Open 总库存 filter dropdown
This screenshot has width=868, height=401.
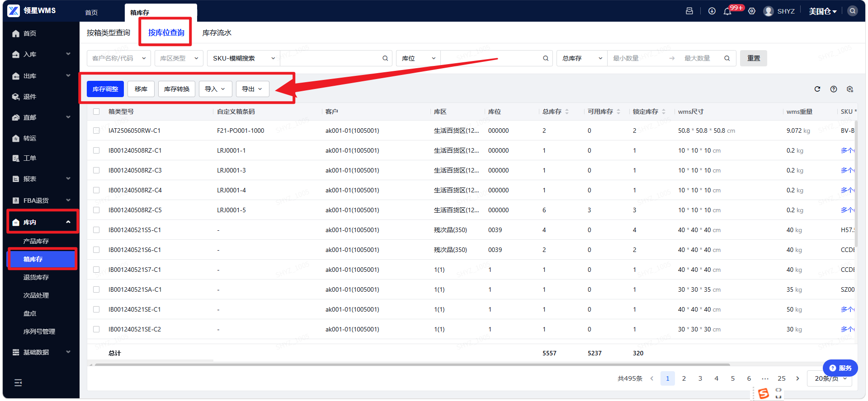pyautogui.click(x=582, y=58)
